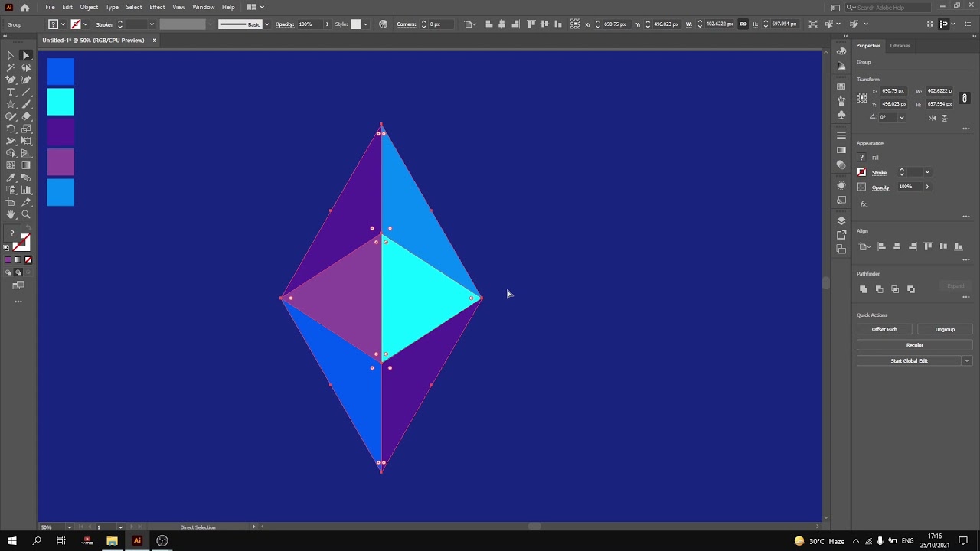980x551 pixels.
Task: Open the brush definition Basic dropdown
Action: (x=266, y=24)
